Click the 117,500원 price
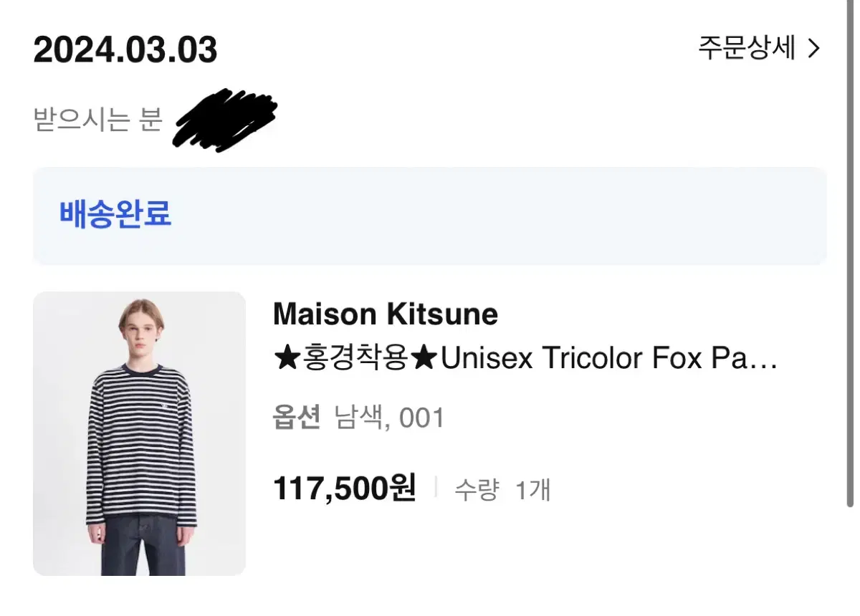 [345, 489]
